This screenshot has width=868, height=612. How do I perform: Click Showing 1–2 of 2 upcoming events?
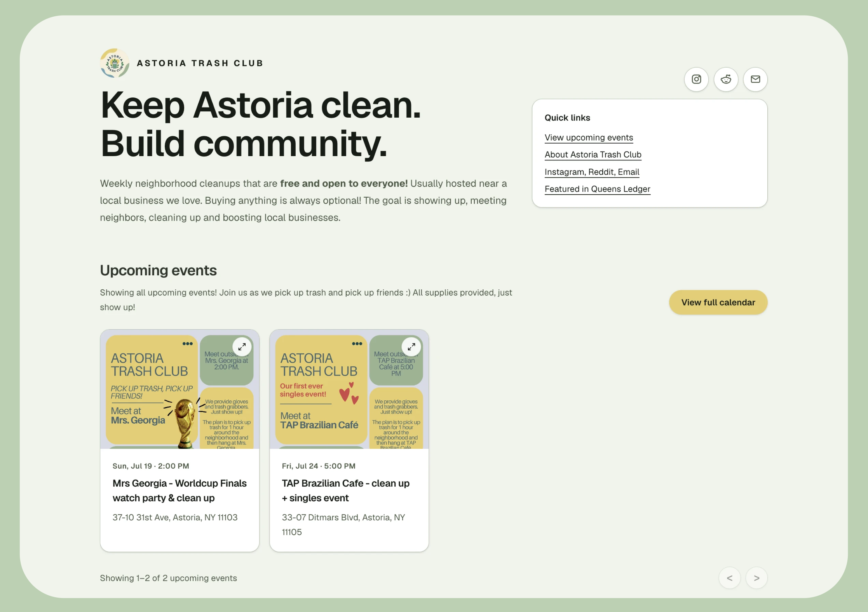[x=168, y=578]
